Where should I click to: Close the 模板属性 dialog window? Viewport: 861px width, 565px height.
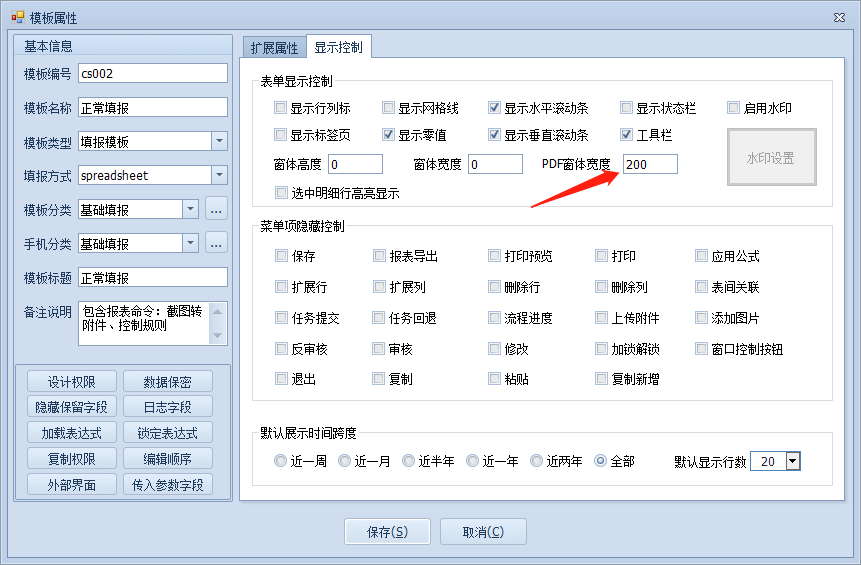tap(838, 17)
